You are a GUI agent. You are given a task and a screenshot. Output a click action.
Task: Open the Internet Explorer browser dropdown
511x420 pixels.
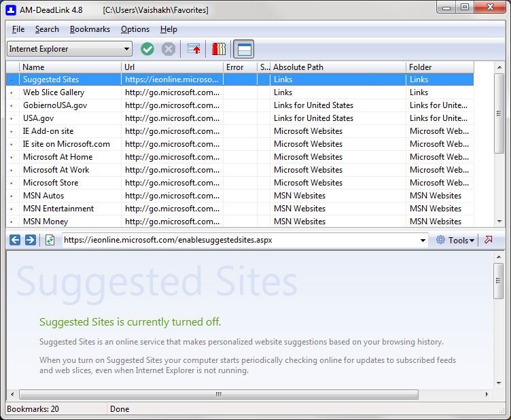(x=69, y=49)
